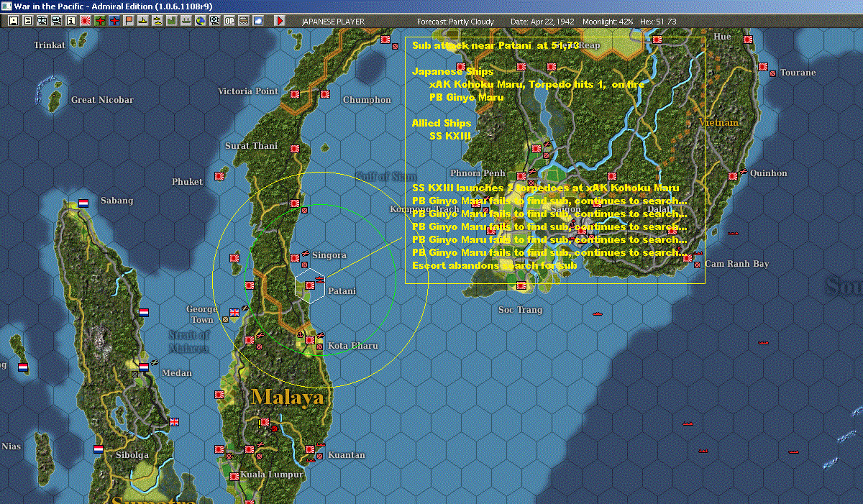Click the double yellow ships toolbar icon
Viewport: 863px width, 504px height.
pyautogui.click(x=157, y=21)
